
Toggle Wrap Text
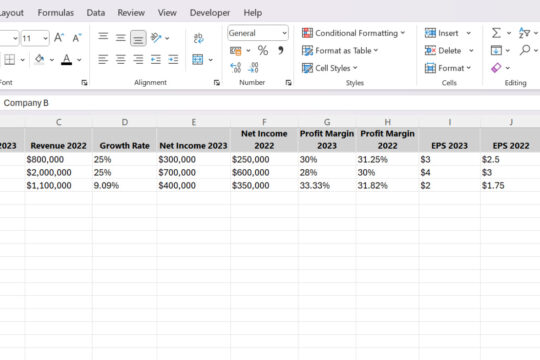click(x=198, y=38)
